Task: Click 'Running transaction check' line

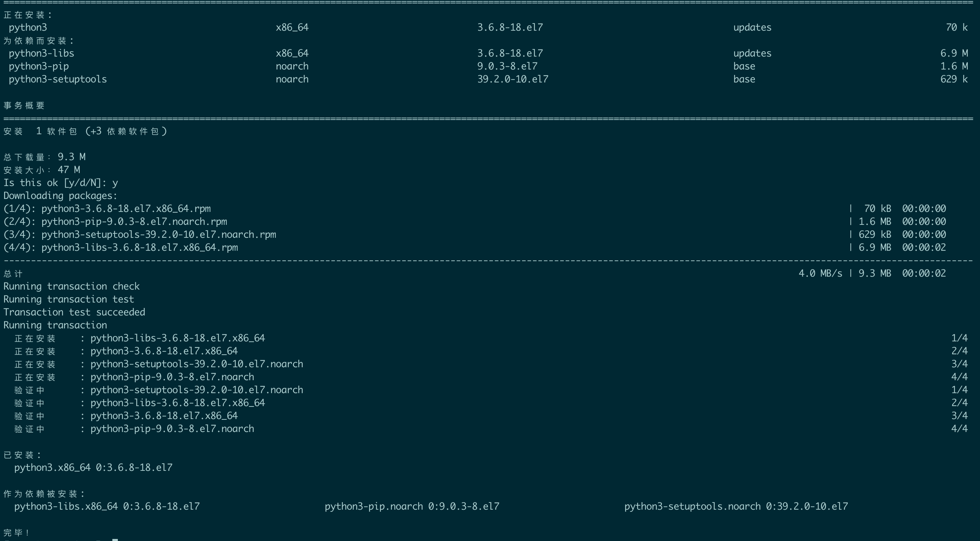Action: (72, 286)
